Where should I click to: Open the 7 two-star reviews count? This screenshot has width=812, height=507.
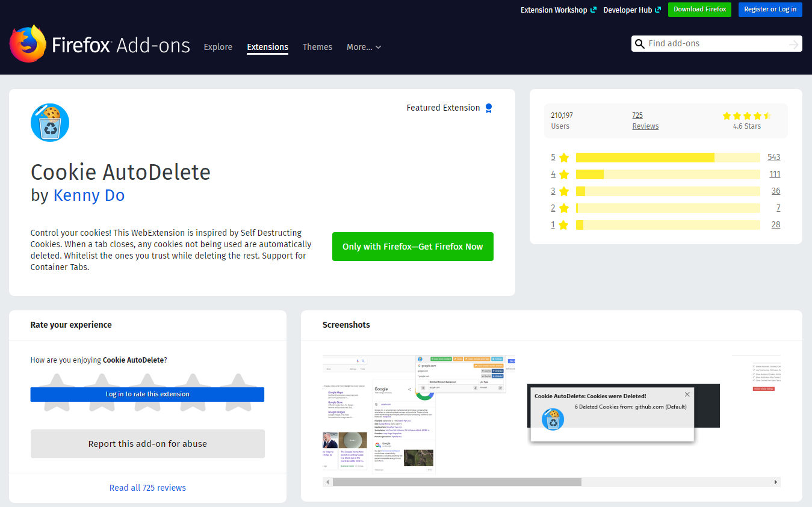coord(778,208)
